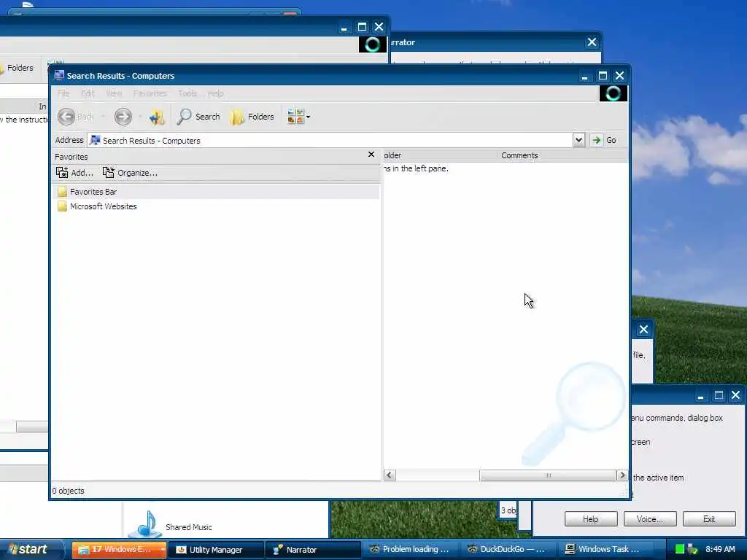The height and width of the screenshot is (560, 747).
Task: Click the throbber logo in background Explorer window
Action: click(372, 44)
